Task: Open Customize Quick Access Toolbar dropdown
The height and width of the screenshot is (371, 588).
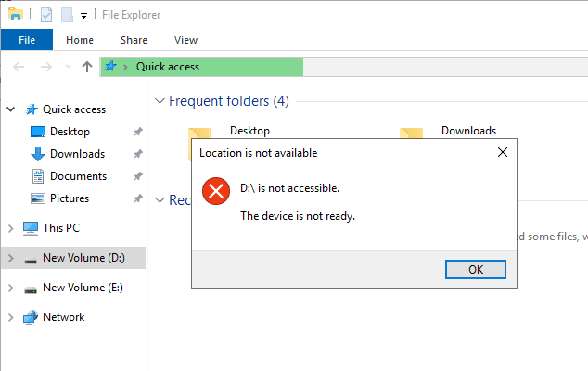Action: (x=83, y=16)
